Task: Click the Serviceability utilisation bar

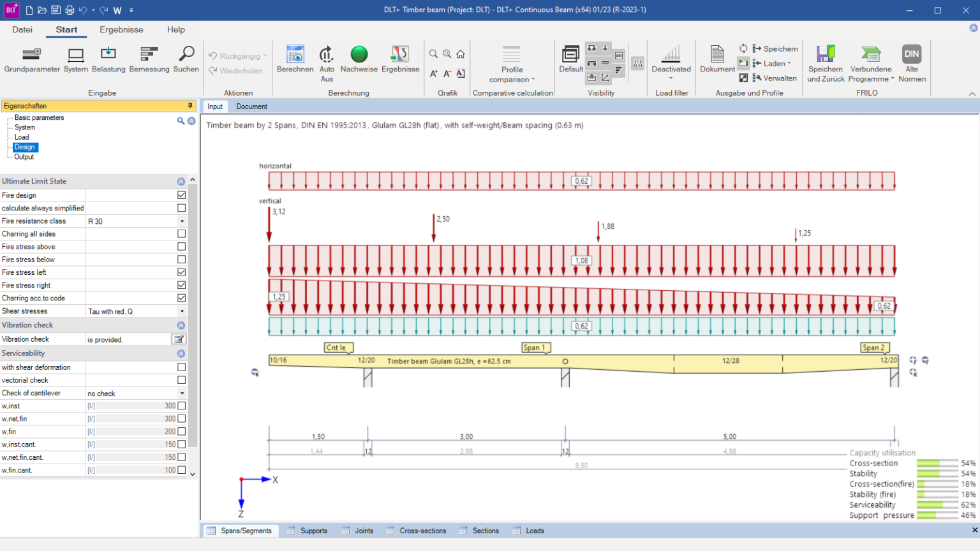Action: (937, 505)
